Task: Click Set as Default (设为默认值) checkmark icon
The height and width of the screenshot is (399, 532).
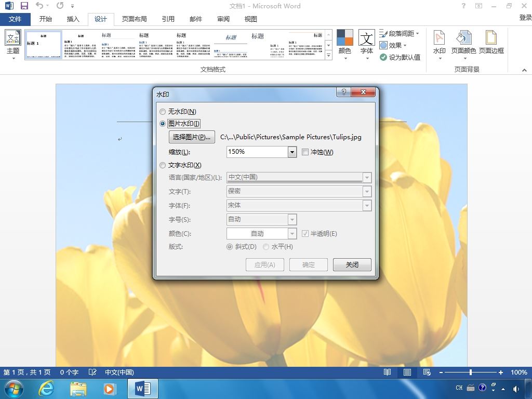Action: tap(383, 57)
